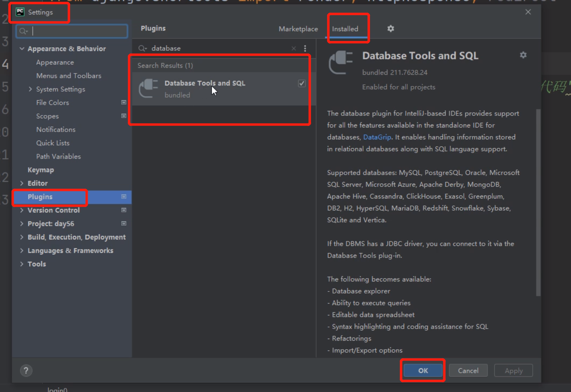The height and width of the screenshot is (392, 571).
Task: Switch to the Marketplace tab
Action: (298, 29)
